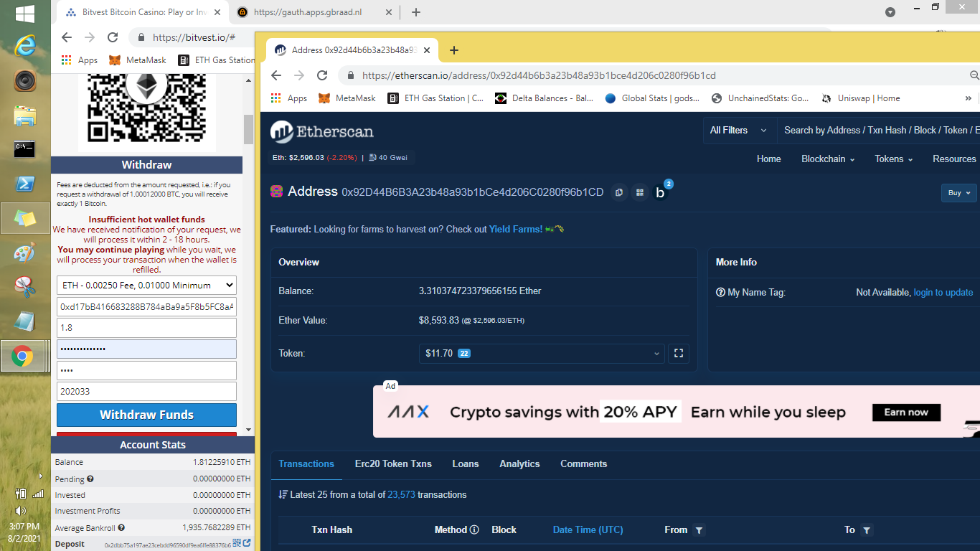This screenshot has width=980, height=551.
Task: Close the Etherscan address browser tab
Action: click(427, 50)
